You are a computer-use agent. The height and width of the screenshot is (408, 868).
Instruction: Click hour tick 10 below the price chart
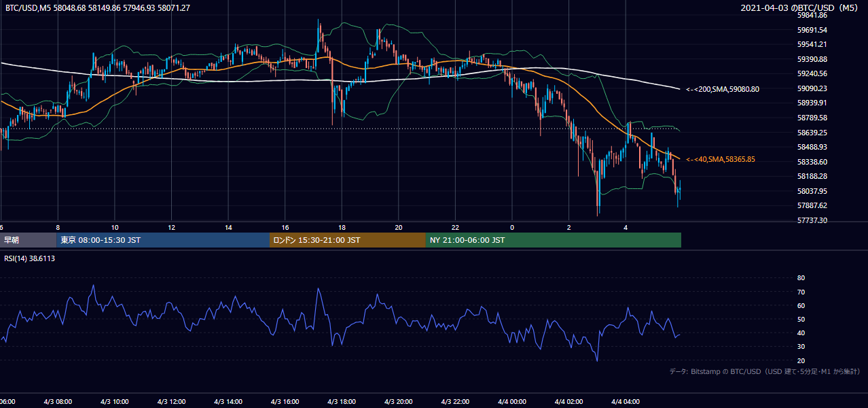click(x=115, y=227)
